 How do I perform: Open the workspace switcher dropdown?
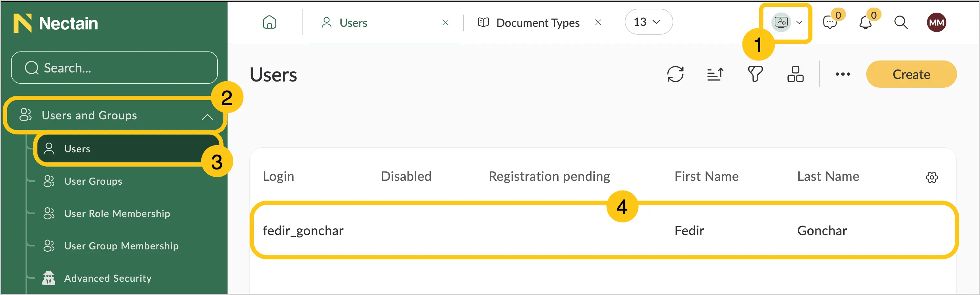pyautogui.click(x=787, y=22)
